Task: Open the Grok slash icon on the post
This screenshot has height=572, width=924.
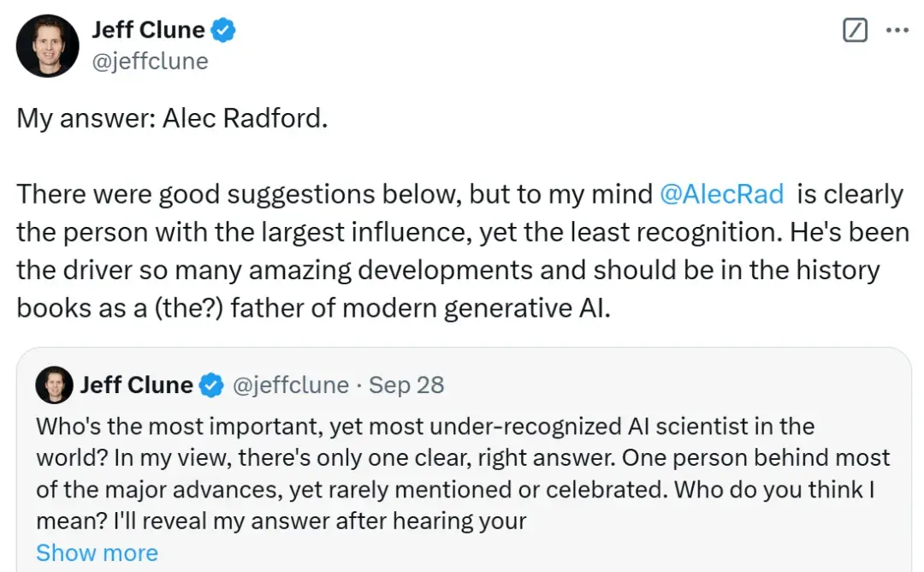Action: click(x=855, y=28)
